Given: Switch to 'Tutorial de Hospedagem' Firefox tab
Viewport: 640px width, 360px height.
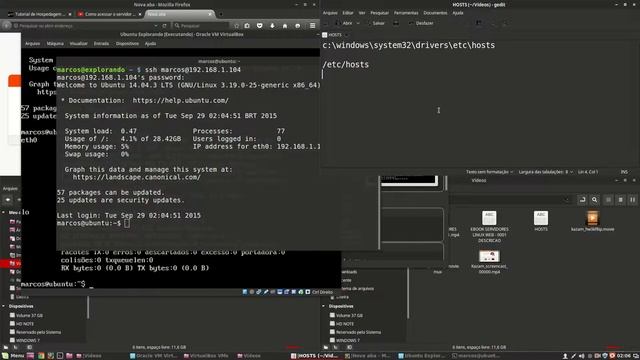Looking at the screenshot, I should pos(39,14).
